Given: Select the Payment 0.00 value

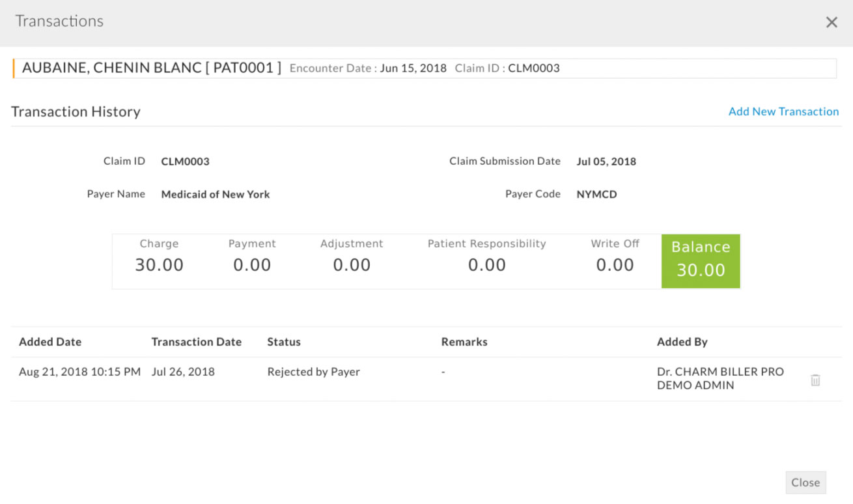Looking at the screenshot, I should coord(252,264).
